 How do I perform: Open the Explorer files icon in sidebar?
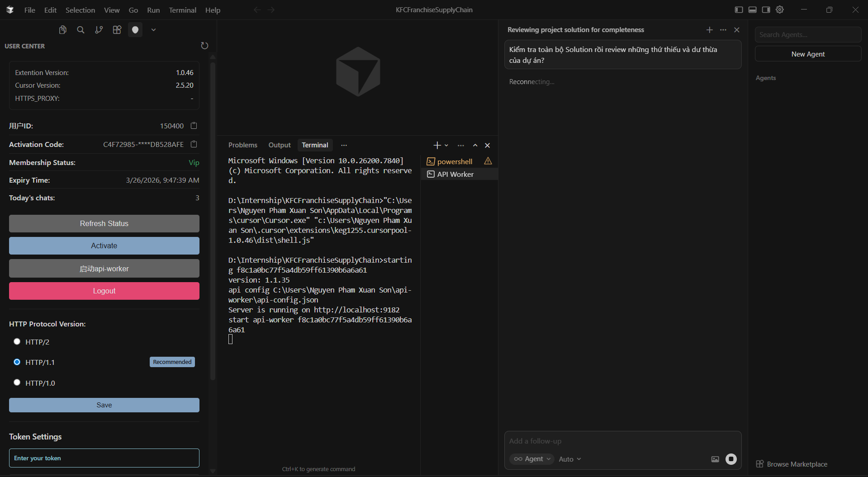click(63, 30)
